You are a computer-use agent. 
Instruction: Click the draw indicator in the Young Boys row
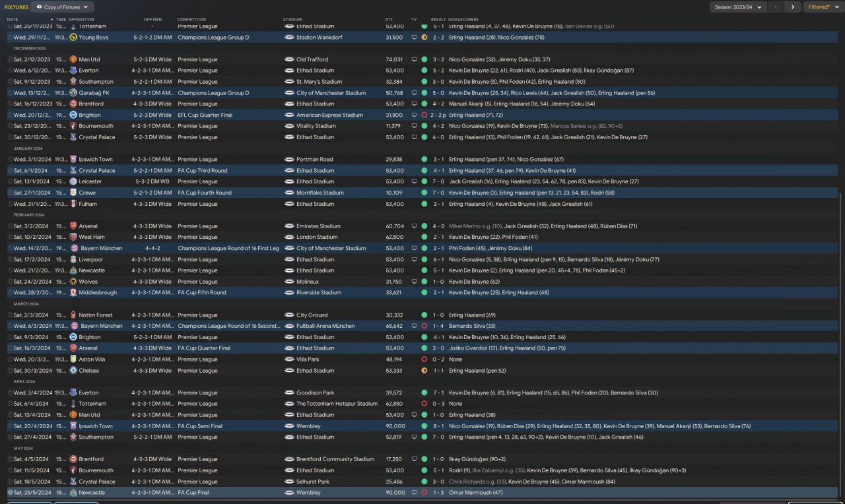(424, 38)
